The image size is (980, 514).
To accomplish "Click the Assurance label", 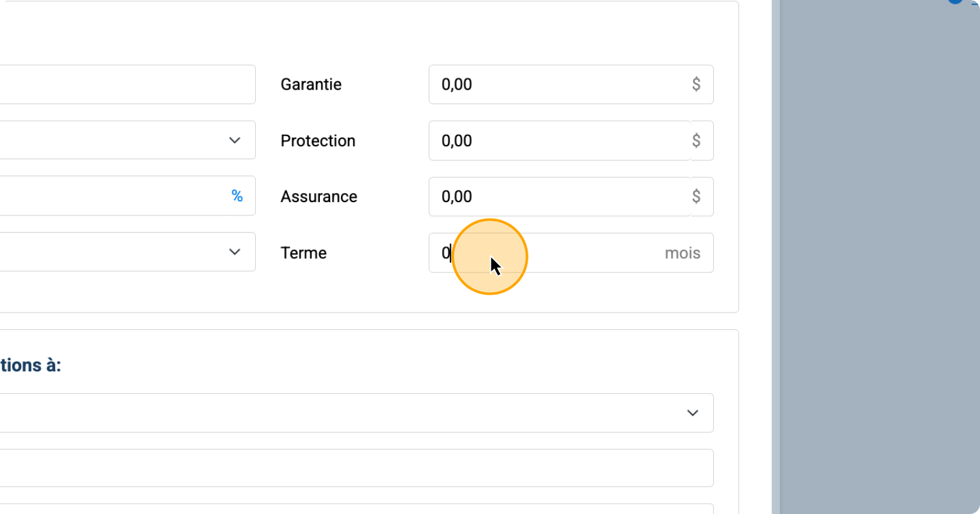I will tap(319, 196).
